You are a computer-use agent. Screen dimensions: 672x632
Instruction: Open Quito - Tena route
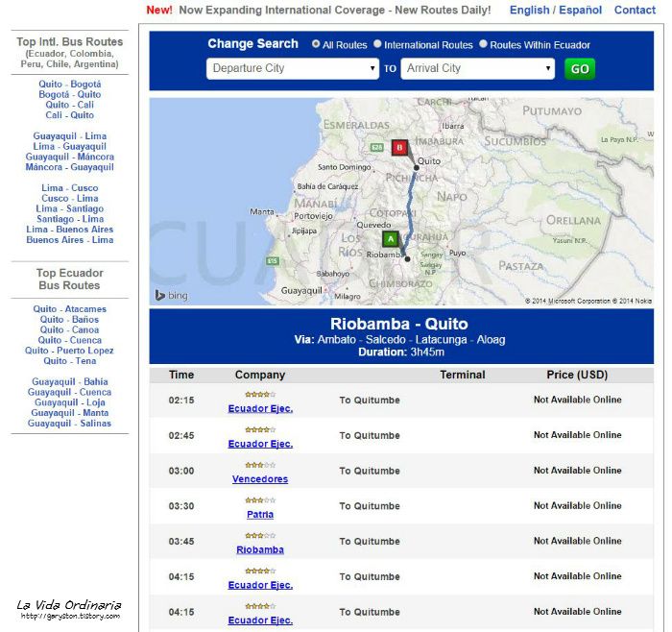[70, 360]
